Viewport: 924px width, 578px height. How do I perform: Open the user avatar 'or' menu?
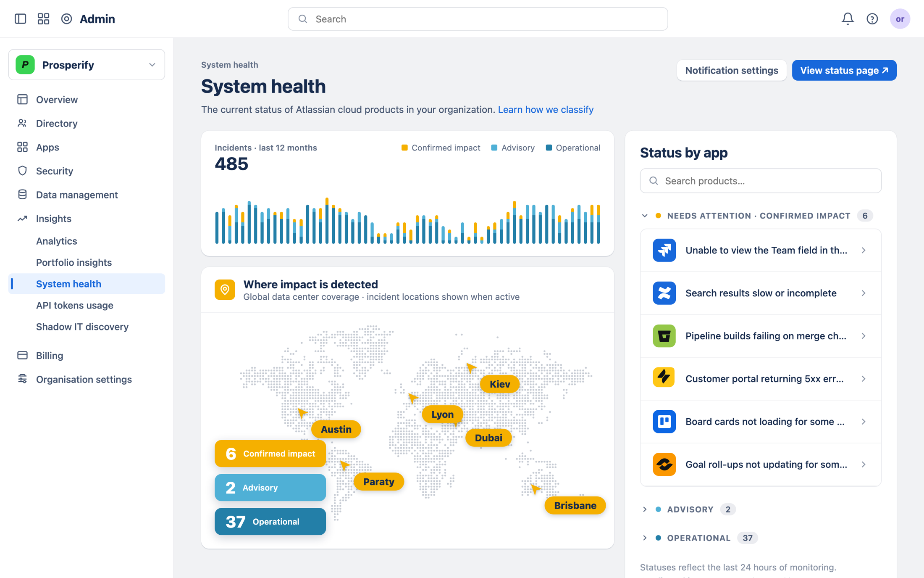click(900, 19)
